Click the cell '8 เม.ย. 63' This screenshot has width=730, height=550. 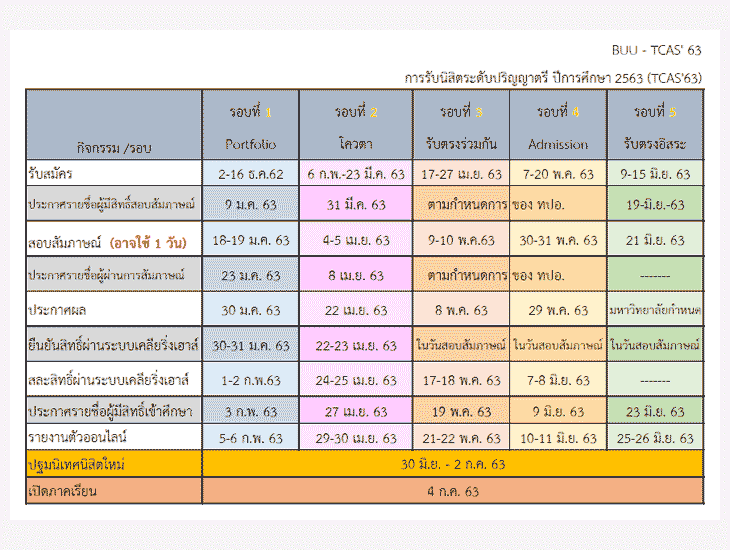[x=356, y=274]
